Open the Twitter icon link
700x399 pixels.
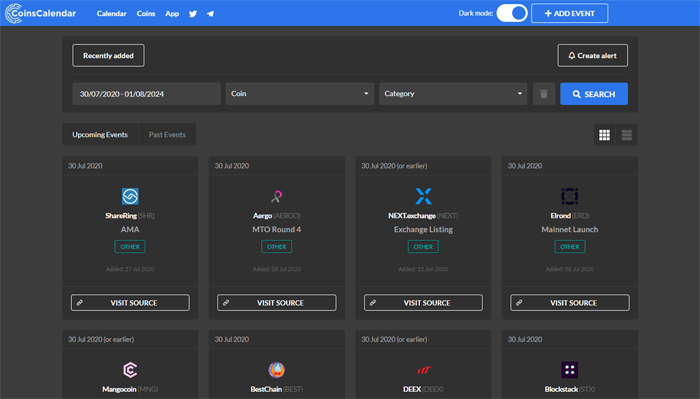(x=193, y=14)
